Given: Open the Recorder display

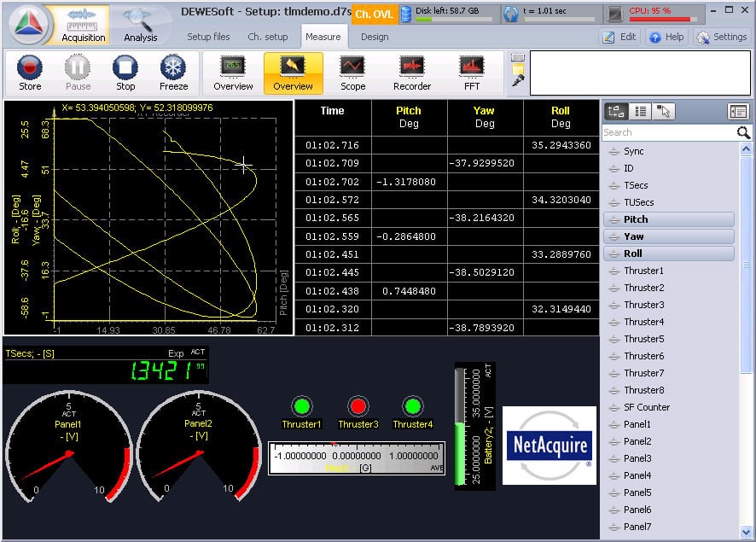Looking at the screenshot, I should (x=412, y=73).
